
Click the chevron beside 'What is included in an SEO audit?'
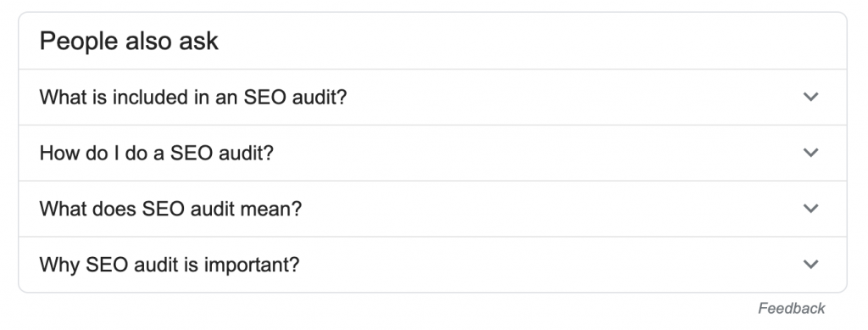[810, 97]
